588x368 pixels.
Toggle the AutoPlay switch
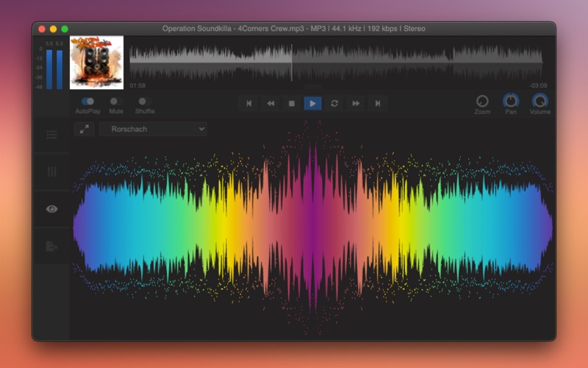[87, 102]
